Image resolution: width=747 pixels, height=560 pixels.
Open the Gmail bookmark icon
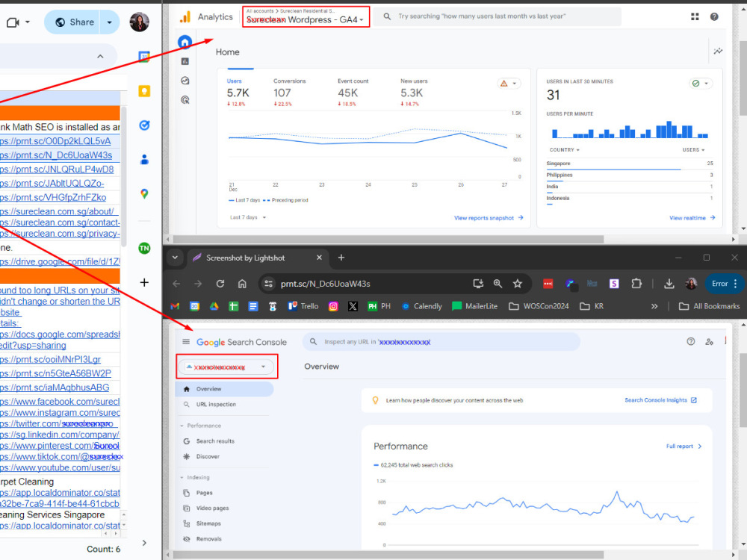[x=175, y=306]
